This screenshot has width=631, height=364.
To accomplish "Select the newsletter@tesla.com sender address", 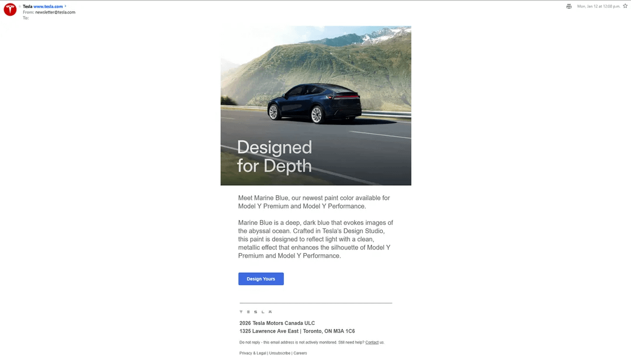I will pos(55,12).
